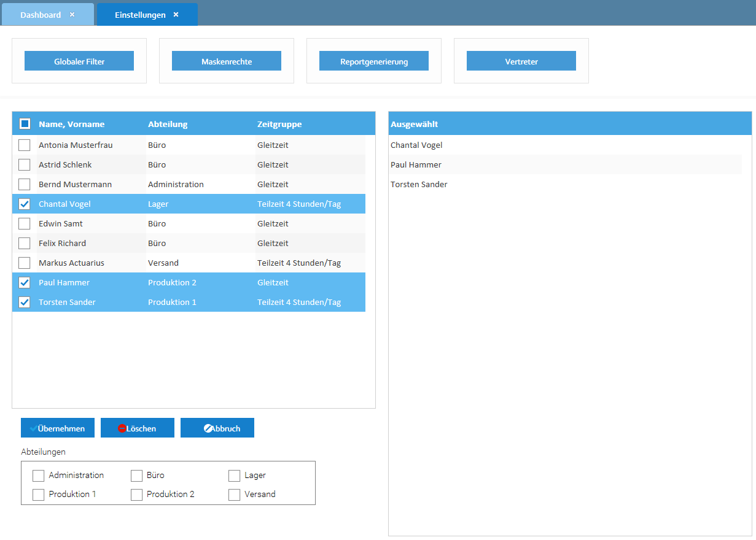
Task: Close the Einstellungen tab
Action: pyautogui.click(x=176, y=15)
